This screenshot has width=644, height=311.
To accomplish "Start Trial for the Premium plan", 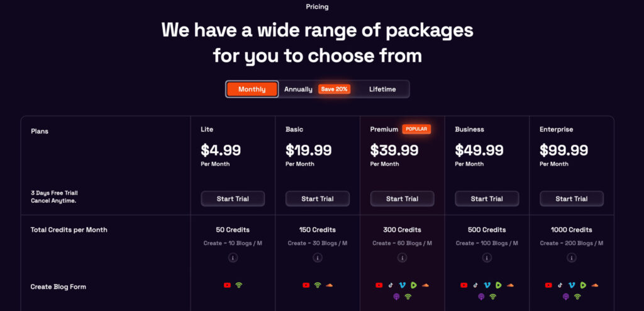I will click(x=402, y=199).
